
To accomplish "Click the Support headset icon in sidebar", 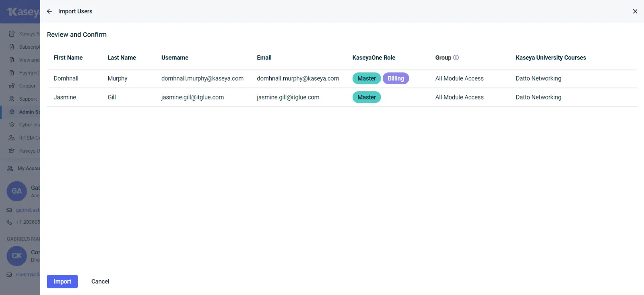I will tap(12, 99).
